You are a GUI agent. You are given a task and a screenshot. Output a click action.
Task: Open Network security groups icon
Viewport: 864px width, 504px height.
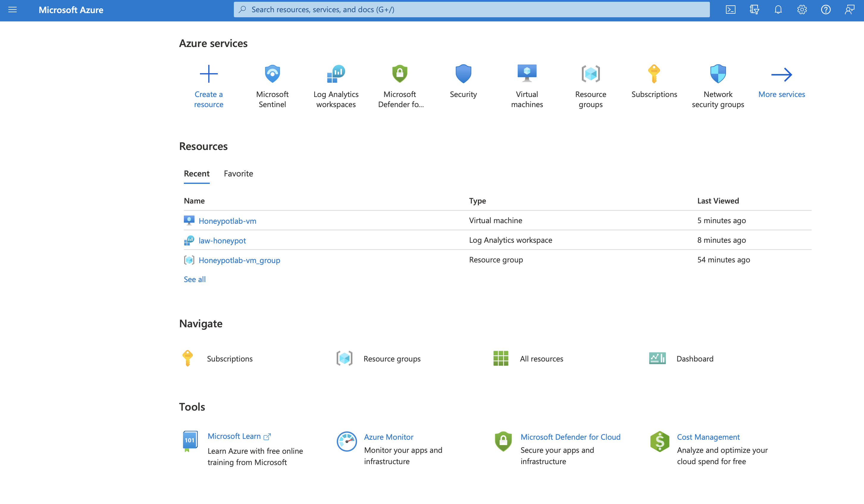718,74
